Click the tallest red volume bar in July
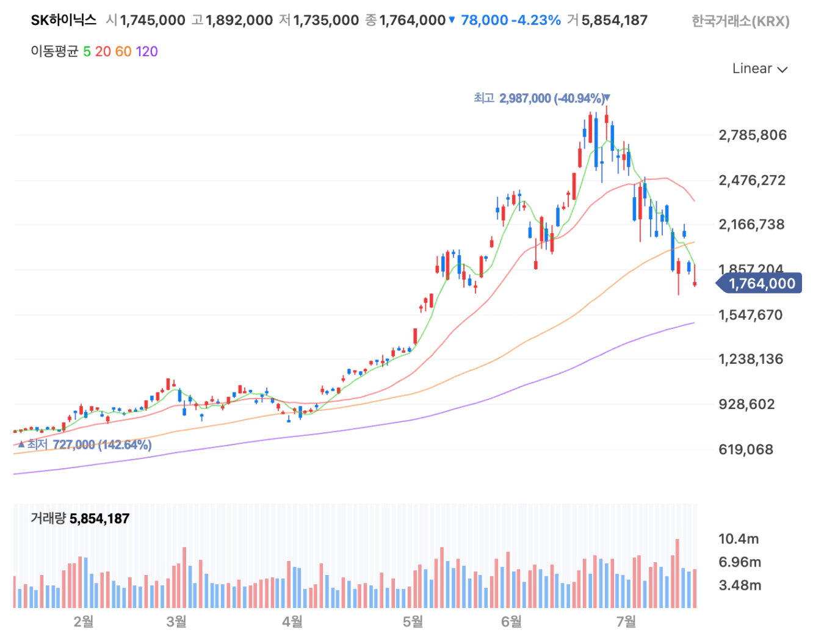The width and height of the screenshot is (813, 644). point(677,573)
